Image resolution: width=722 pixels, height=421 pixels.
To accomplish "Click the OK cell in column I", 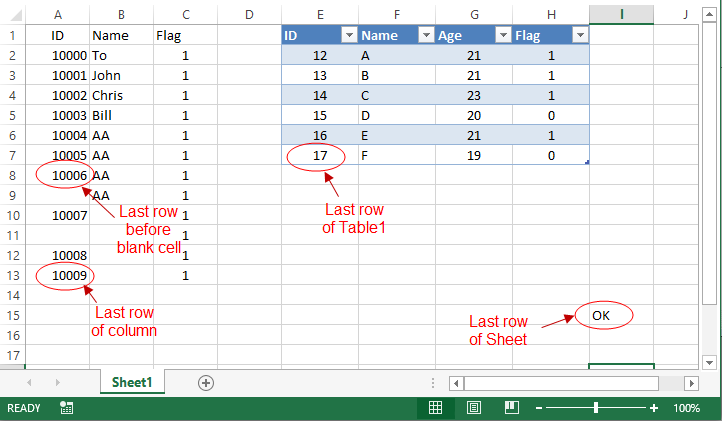I will click(x=621, y=315).
